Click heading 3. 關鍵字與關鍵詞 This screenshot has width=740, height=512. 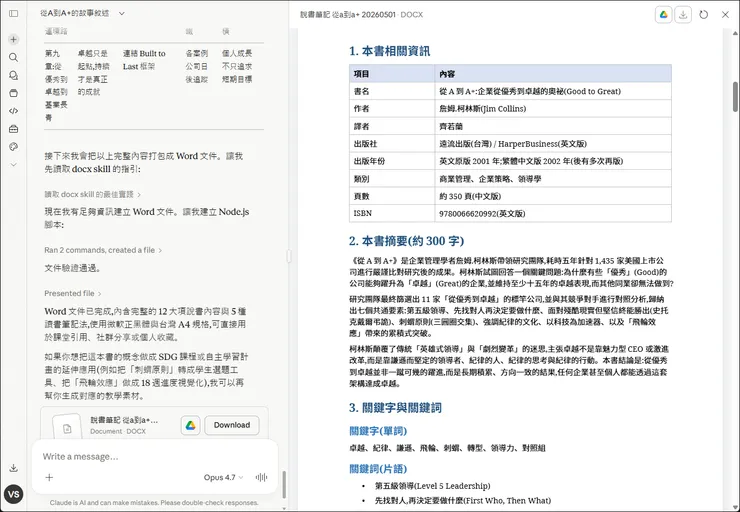tap(395, 408)
